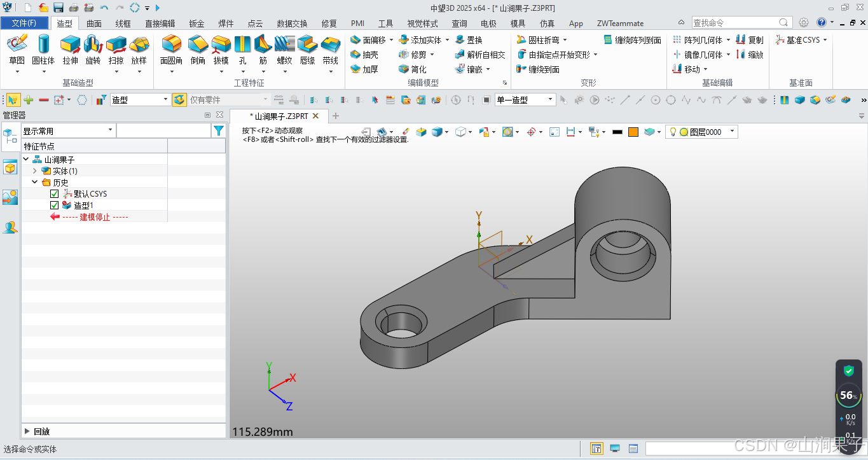Open the 孔 hole tool

[x=242, y=50]
